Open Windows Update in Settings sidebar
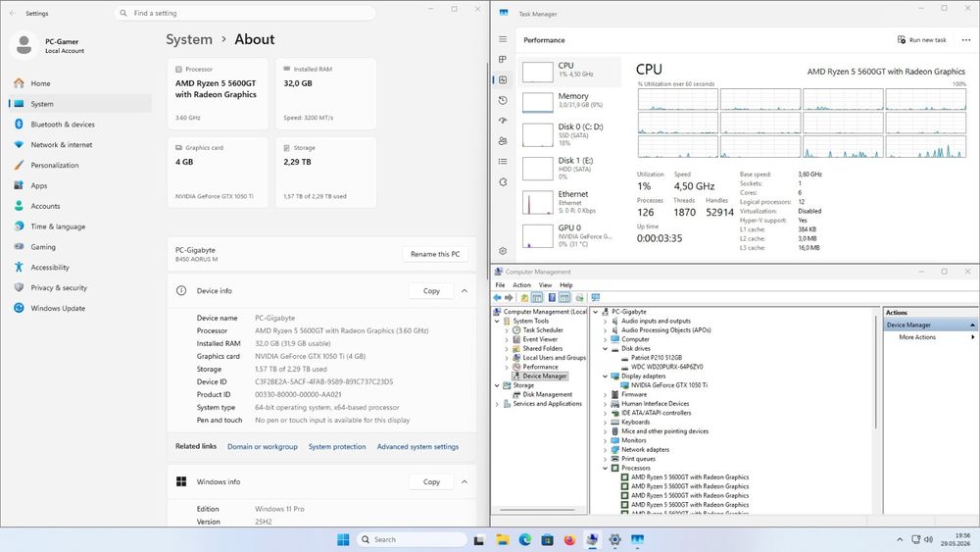The height and width of the screenshot is (552, 980). (80, 308)
